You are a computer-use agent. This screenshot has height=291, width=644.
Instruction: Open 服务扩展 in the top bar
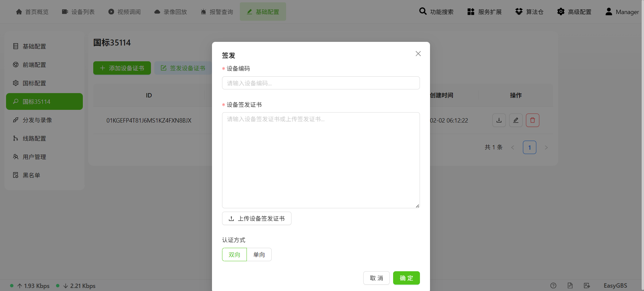click(484, 12)
